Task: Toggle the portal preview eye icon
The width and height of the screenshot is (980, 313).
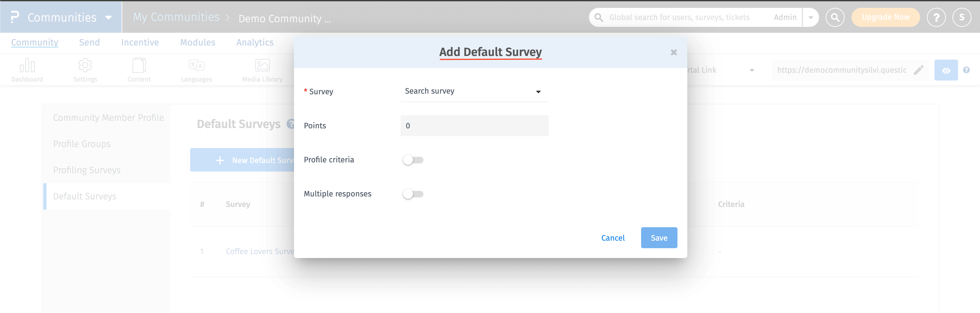Action: 946,70
